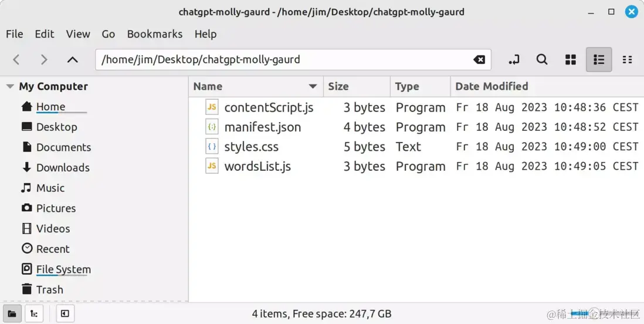Clear the location bar text
644x324 pixels.
tap(479, 60)
